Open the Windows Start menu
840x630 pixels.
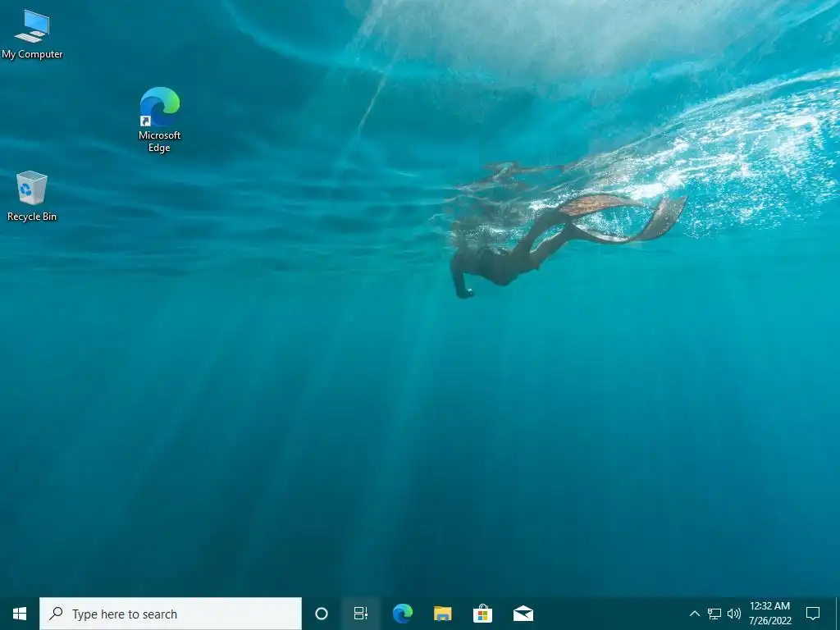[20, 614]
